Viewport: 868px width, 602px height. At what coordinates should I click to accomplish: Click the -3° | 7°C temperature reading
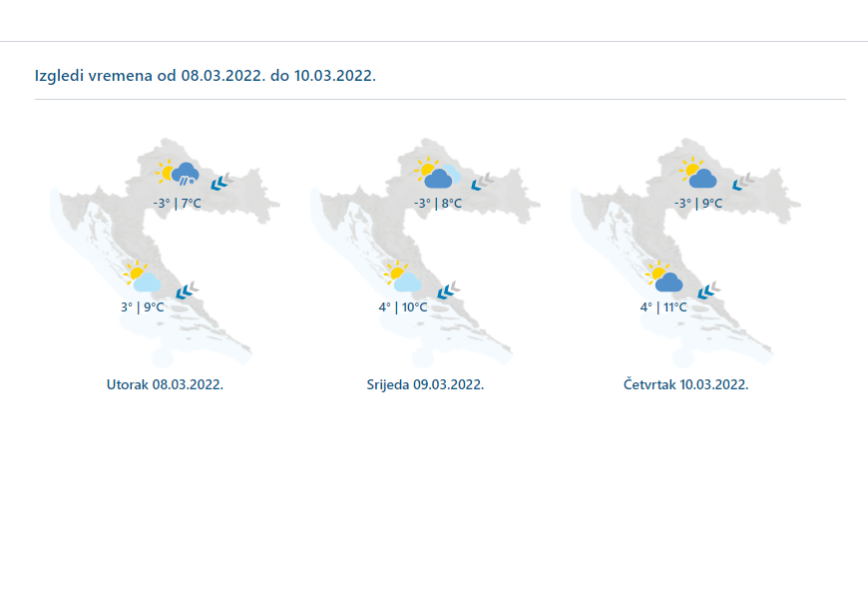(177, 204)
